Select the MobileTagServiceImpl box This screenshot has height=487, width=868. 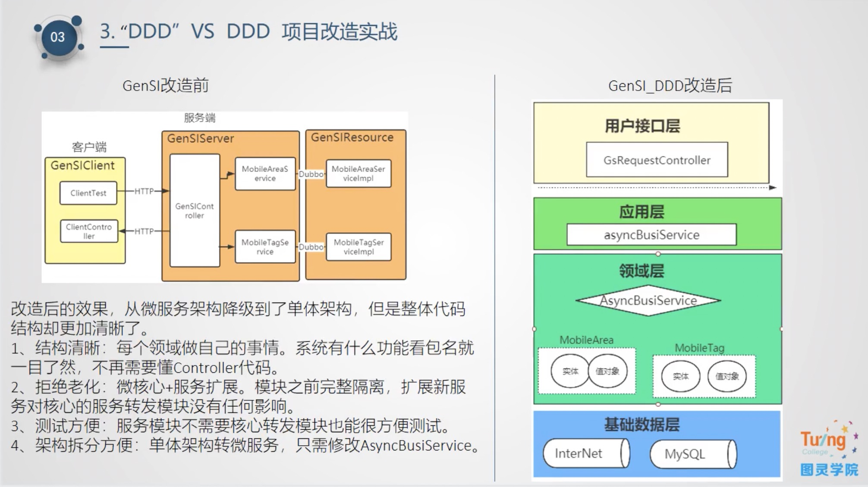click(359, 247)
